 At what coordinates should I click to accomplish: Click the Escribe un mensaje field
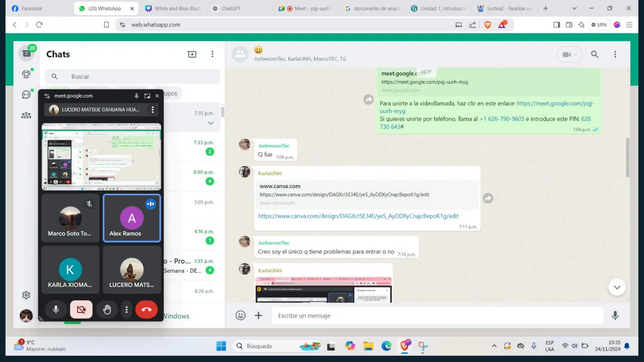(x=437, y=315)
